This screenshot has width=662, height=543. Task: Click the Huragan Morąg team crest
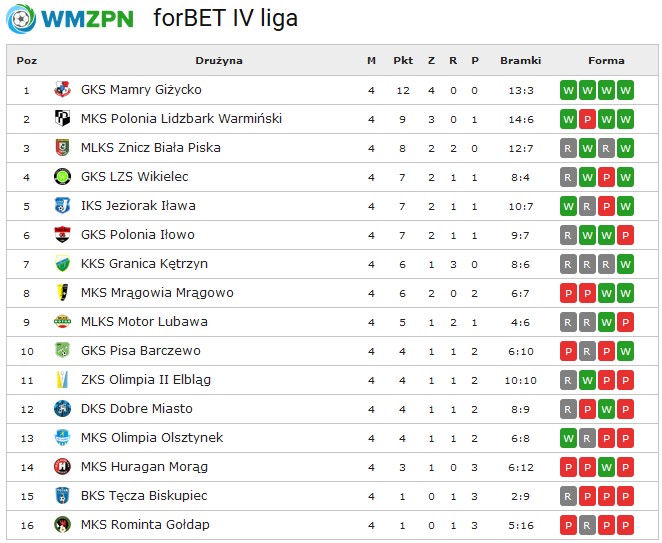62,467
